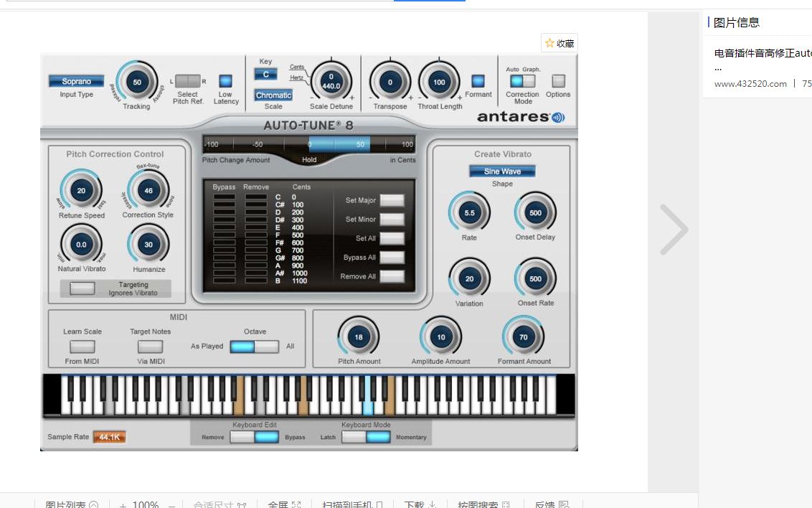
Task: Click the Retune Speed knob
Action: tap(81, 191)
